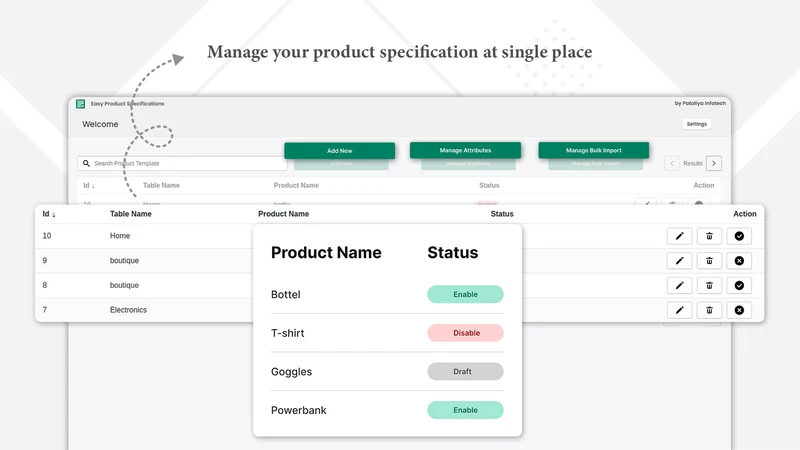This screenshot has height=450, width=800.
Task: Click the Enable badge for Bottel
Action: [x=465, y=294]
